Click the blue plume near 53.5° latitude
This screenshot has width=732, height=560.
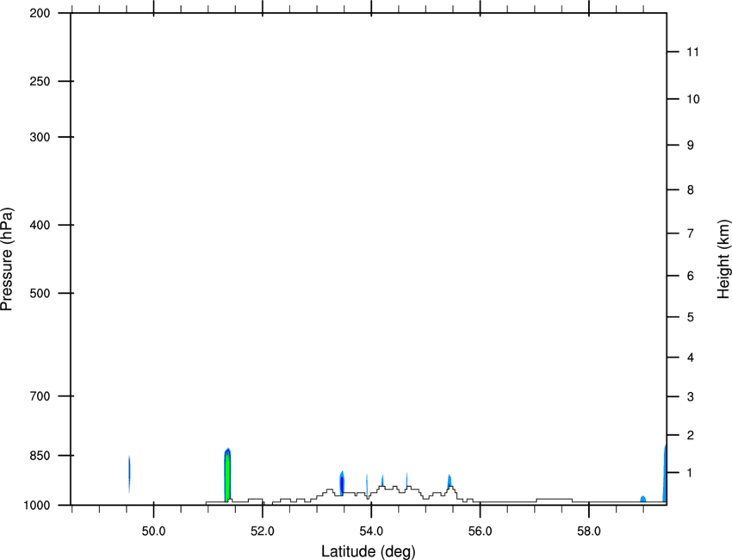[x=342, y=483]
